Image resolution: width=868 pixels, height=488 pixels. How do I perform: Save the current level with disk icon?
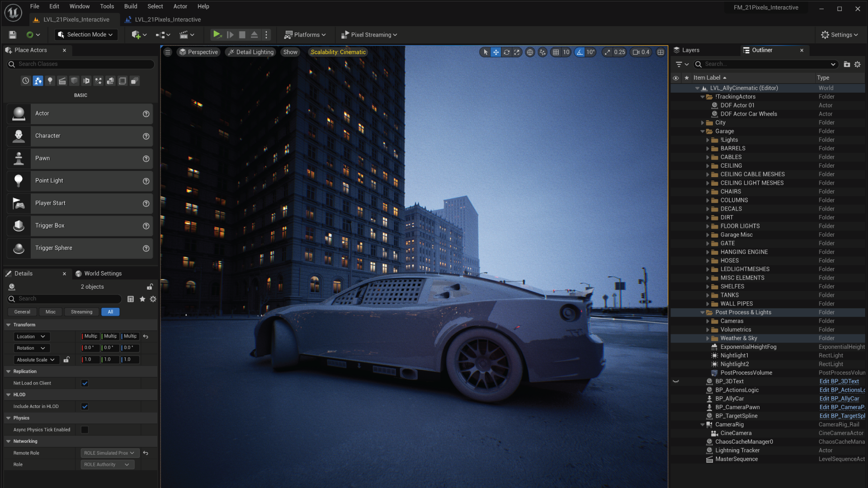pos(13,35)
